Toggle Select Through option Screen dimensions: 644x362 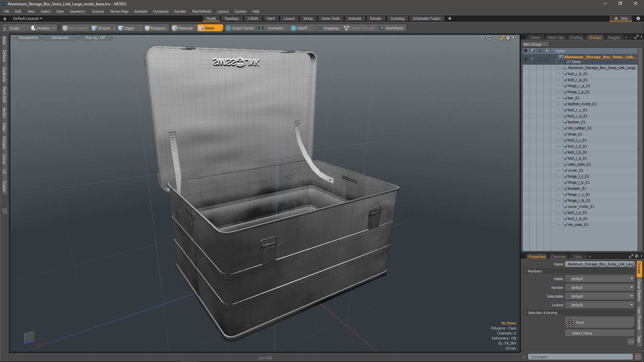[x=359, y=28]
